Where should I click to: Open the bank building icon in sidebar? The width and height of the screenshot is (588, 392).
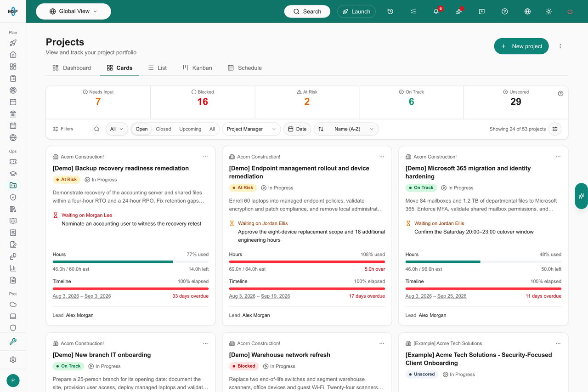[x=13, y=114]
